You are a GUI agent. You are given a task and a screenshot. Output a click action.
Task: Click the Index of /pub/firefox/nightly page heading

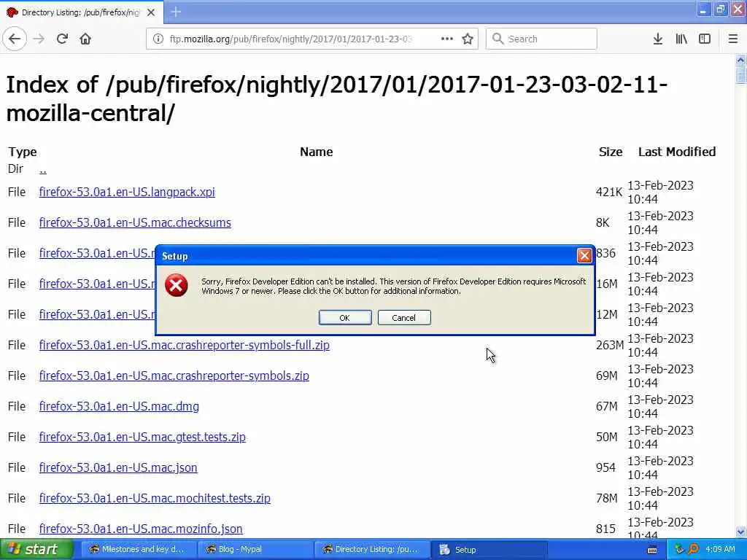[336, 98]
